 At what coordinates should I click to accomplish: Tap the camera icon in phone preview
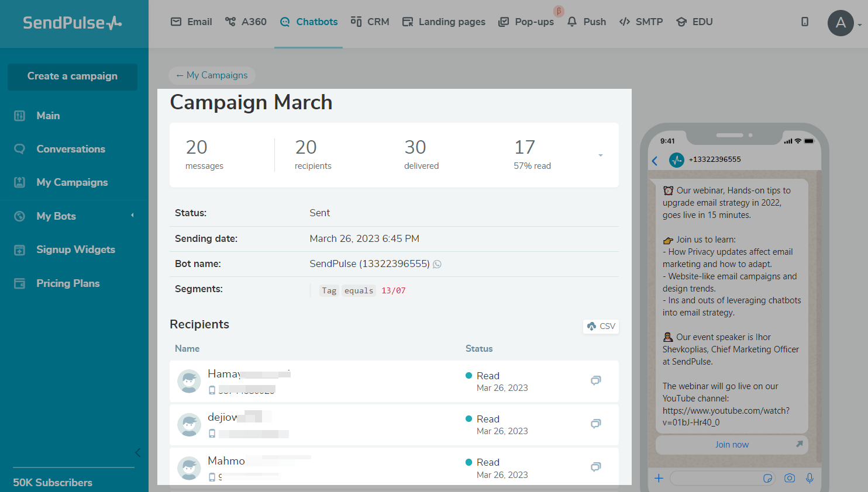(790, 478)
